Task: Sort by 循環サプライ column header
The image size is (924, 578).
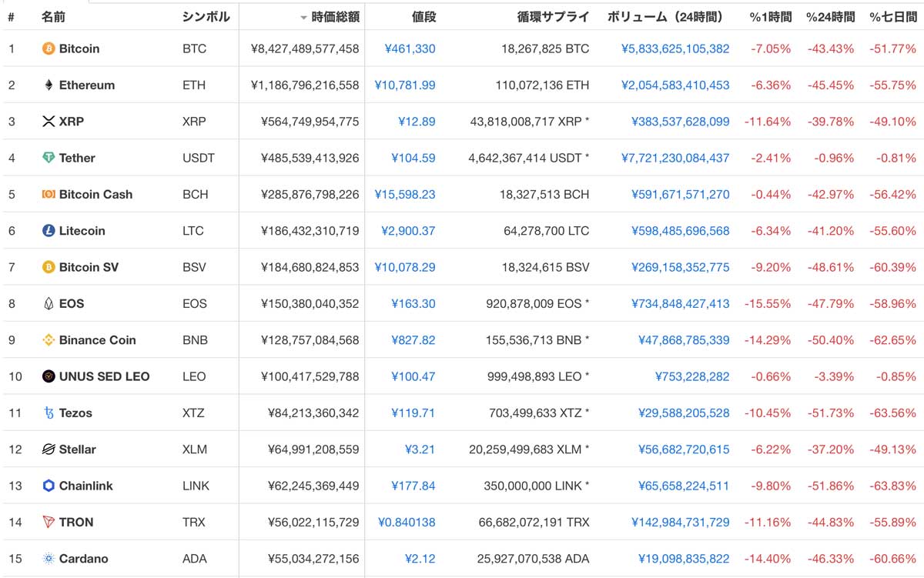Action: pyautogui.click(x=554, y=16)
